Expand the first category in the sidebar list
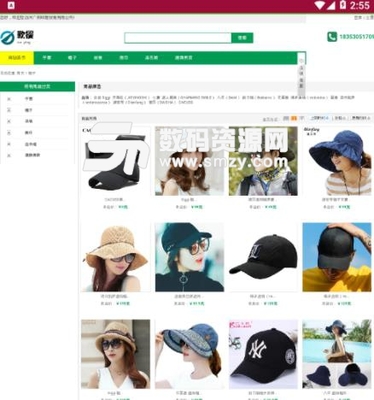 pyautogui.click(x=29, y=99)
